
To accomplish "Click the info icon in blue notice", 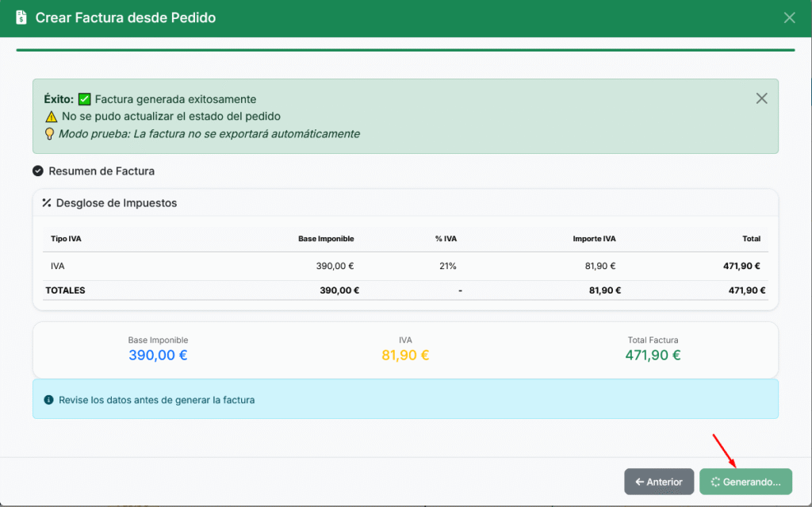I will (48, 400).
